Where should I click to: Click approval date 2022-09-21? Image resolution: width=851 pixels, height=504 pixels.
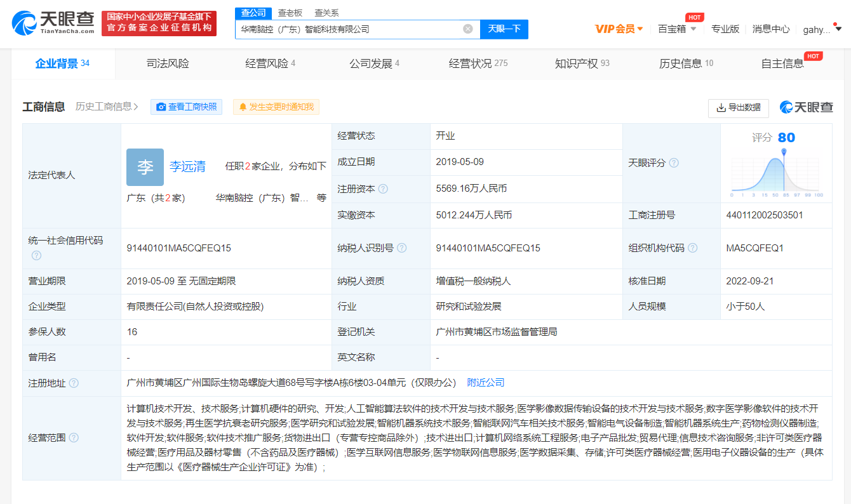point(750,281)
